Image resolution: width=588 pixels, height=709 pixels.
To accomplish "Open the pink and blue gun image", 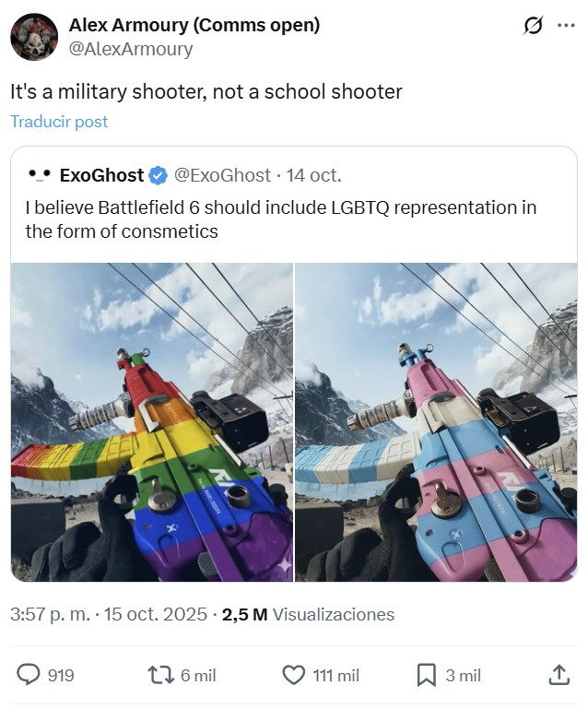I will pyautogui.click(x=436, y=422).
